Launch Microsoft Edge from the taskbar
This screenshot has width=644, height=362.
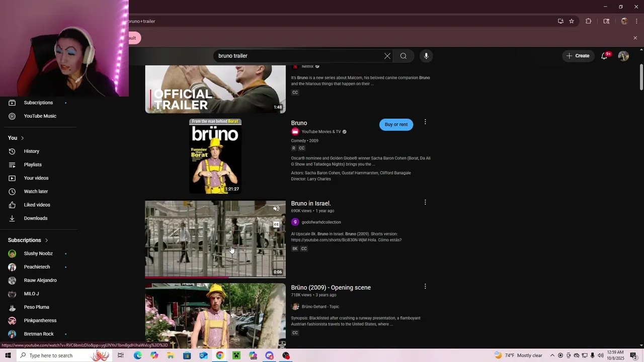click(x=137, y=355)
